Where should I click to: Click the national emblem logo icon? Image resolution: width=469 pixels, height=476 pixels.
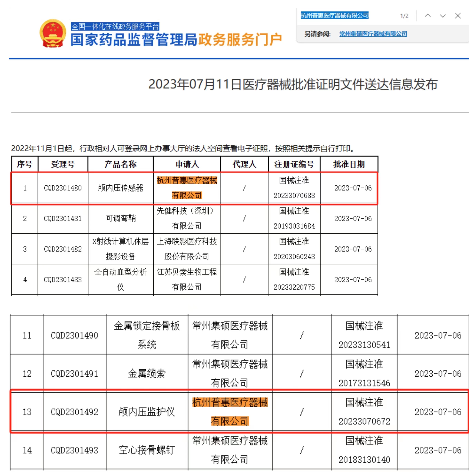click(53, 34)
